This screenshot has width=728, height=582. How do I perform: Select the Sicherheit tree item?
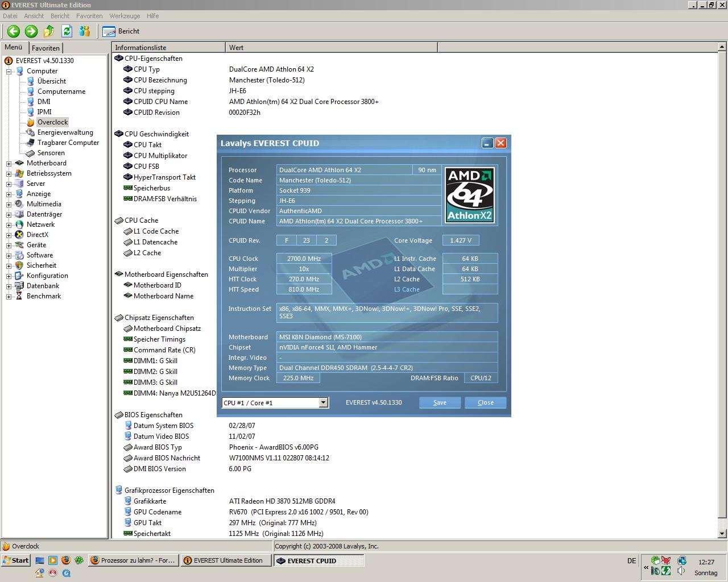pyautogui.click(x=42, y=265)
